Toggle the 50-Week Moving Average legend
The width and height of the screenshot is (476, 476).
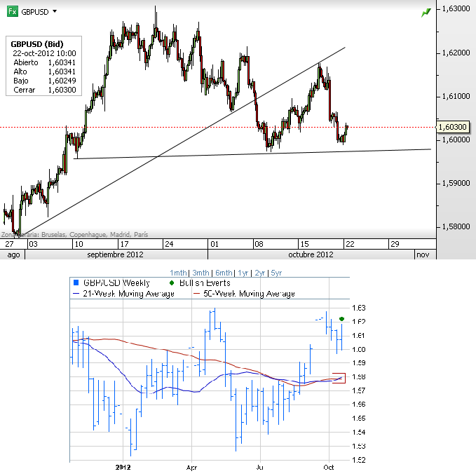click(244, 294)
